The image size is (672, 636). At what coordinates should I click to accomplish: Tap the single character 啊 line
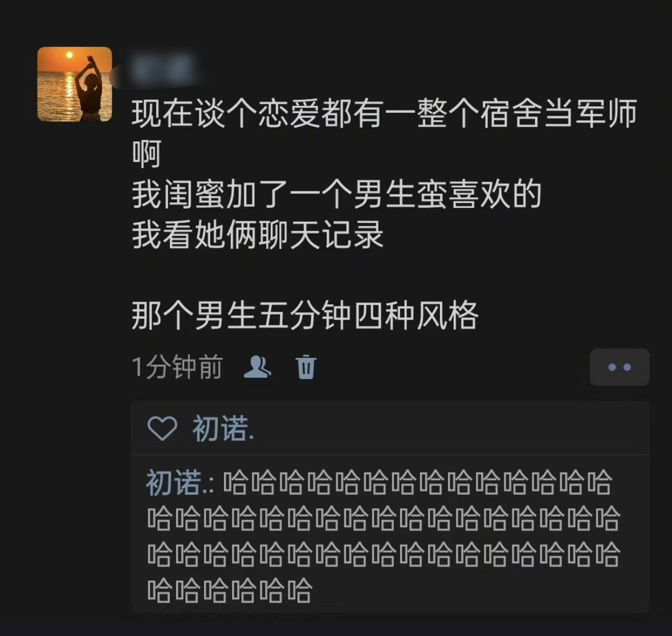click(x=146, y=154)
